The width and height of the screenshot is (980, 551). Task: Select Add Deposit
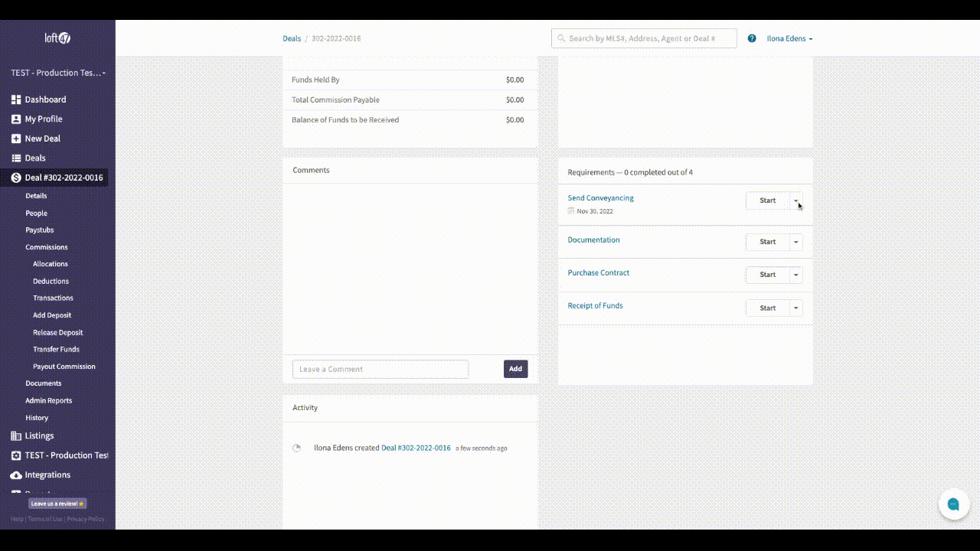[x=52, y=315]
